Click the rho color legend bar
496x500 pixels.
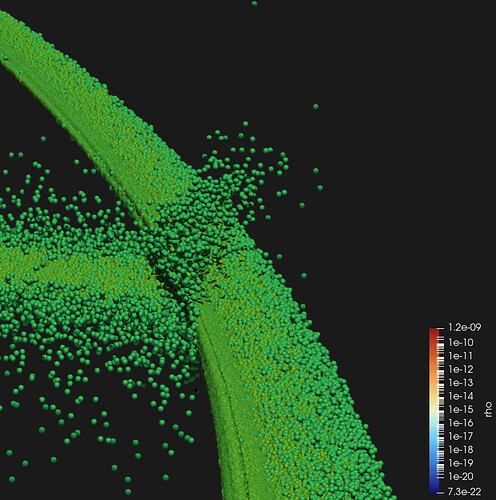pyautogui.click(x=434, y=410)
